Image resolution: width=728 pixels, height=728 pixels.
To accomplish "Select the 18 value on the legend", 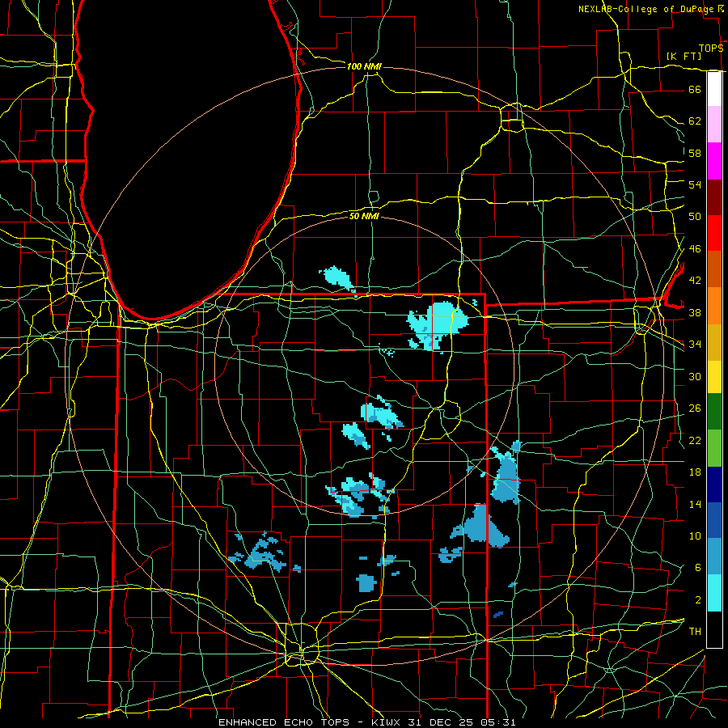I will click(695, 472).
